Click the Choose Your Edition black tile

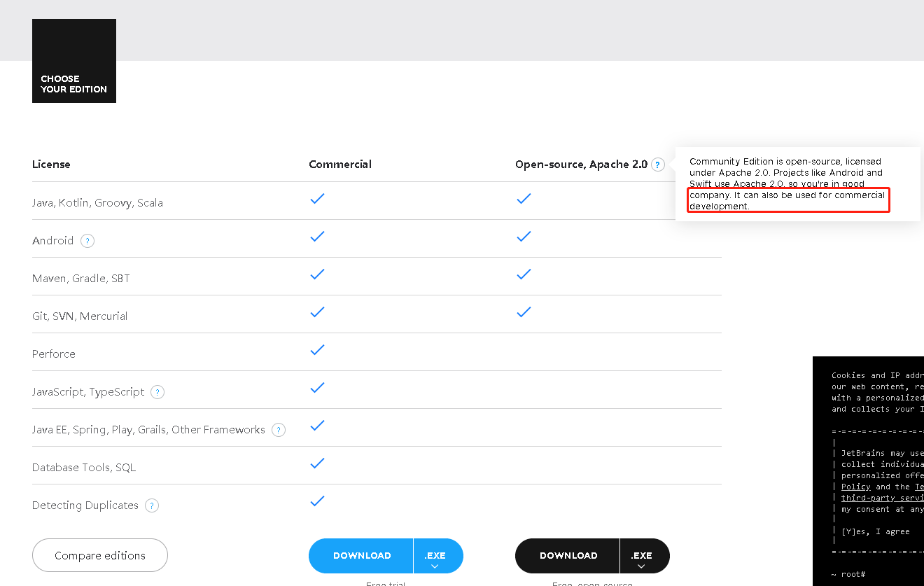point(74,61)
